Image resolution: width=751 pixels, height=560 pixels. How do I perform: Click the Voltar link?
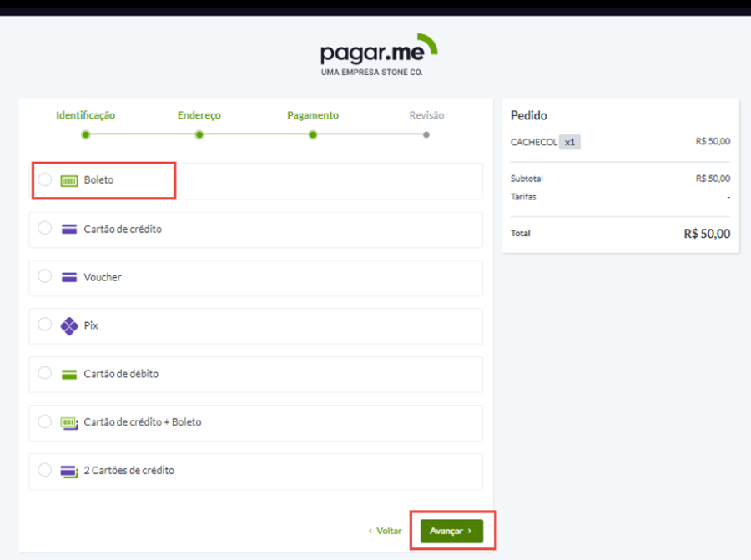(385, 531)
